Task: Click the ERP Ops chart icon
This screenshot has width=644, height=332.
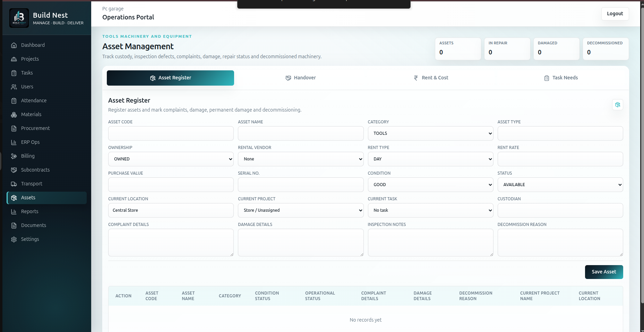Action: [x=14, y=142]
